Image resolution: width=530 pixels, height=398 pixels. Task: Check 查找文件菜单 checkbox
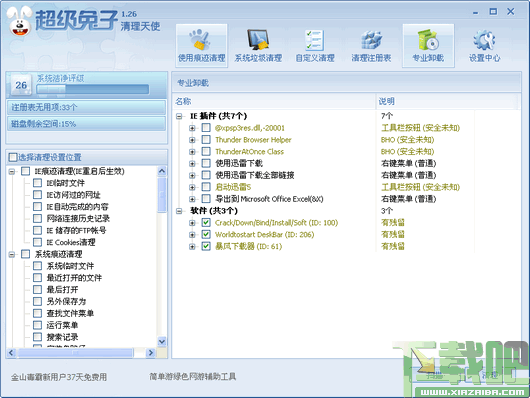[37, 313]
